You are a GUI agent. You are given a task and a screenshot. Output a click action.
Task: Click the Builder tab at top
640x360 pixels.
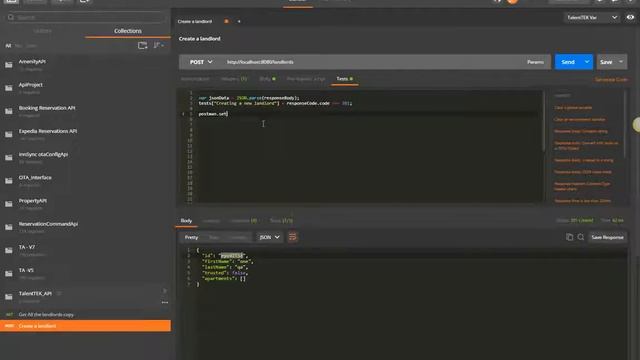click(x=298, y=1)
